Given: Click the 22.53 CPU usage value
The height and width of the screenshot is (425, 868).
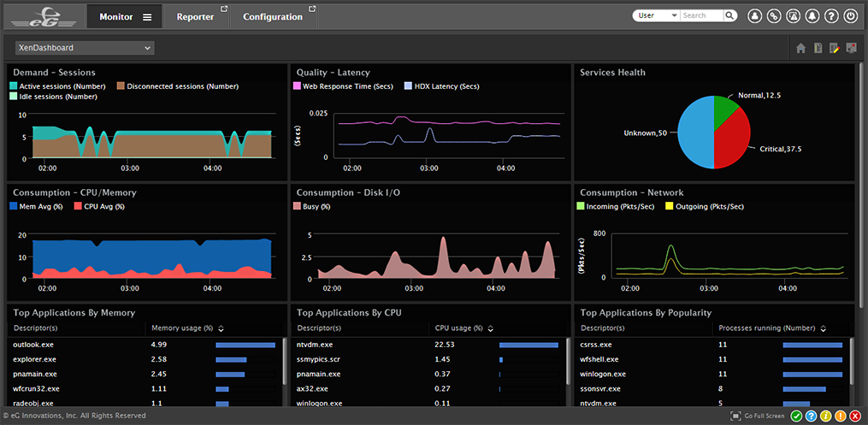Looking at the screenshot, I should tap(445, 345).
